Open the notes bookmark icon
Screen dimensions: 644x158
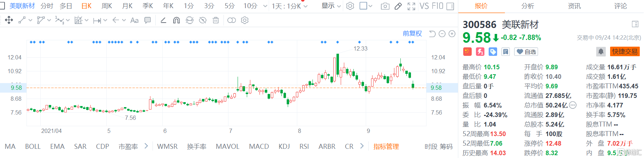506,52
